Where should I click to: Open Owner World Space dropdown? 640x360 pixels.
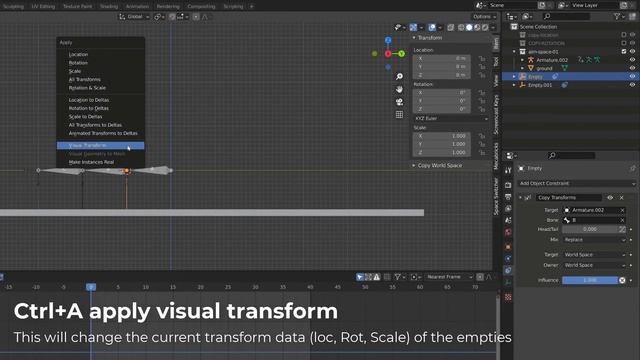pyautogui.click(x=594, y=265)
